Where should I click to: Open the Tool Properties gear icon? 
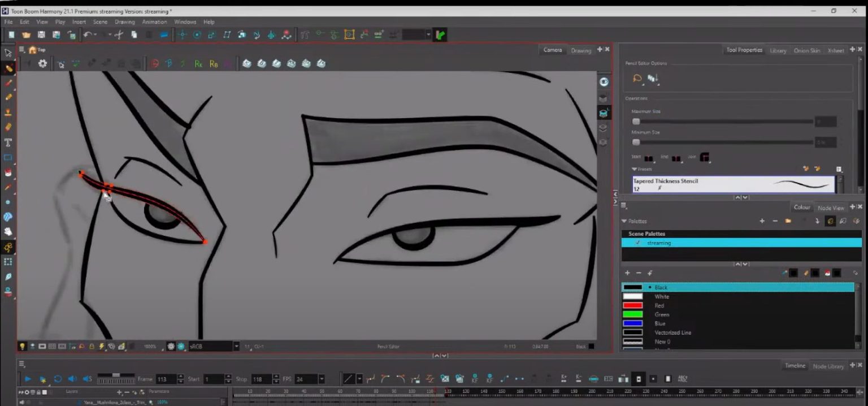[x=42, y=64]
